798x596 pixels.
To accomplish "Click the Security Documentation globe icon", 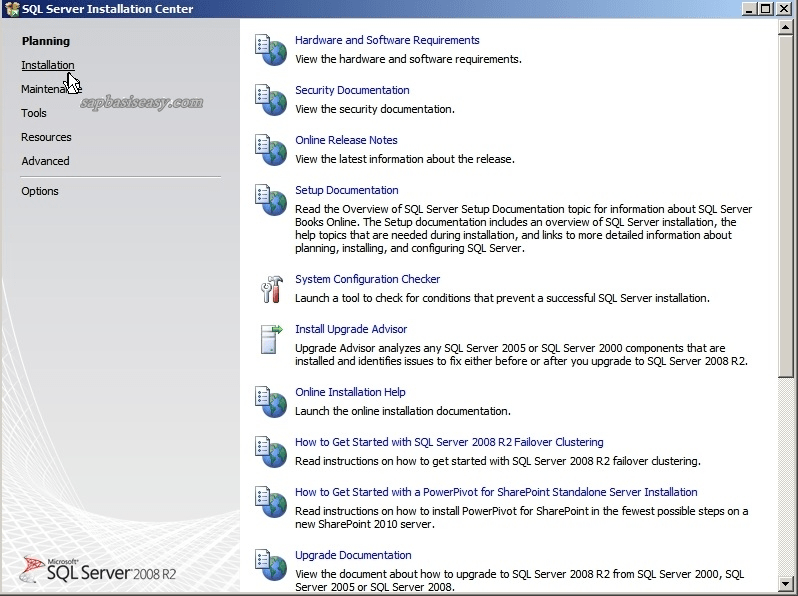I will [271, 100].
